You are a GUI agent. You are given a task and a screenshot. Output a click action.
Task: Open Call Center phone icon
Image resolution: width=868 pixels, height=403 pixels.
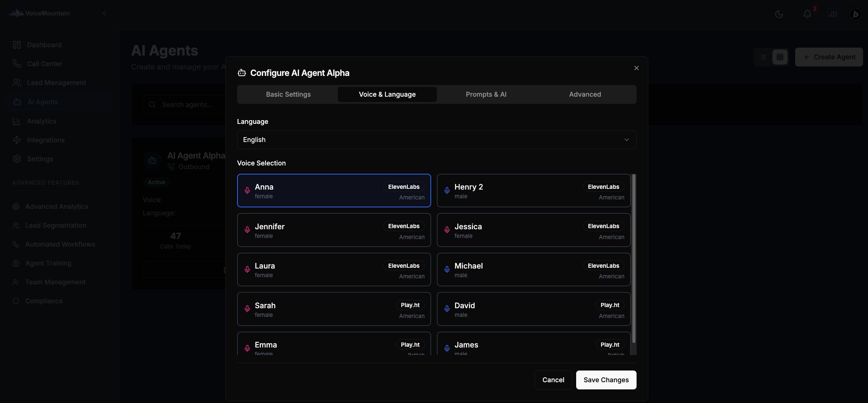[x=17, y=64]
